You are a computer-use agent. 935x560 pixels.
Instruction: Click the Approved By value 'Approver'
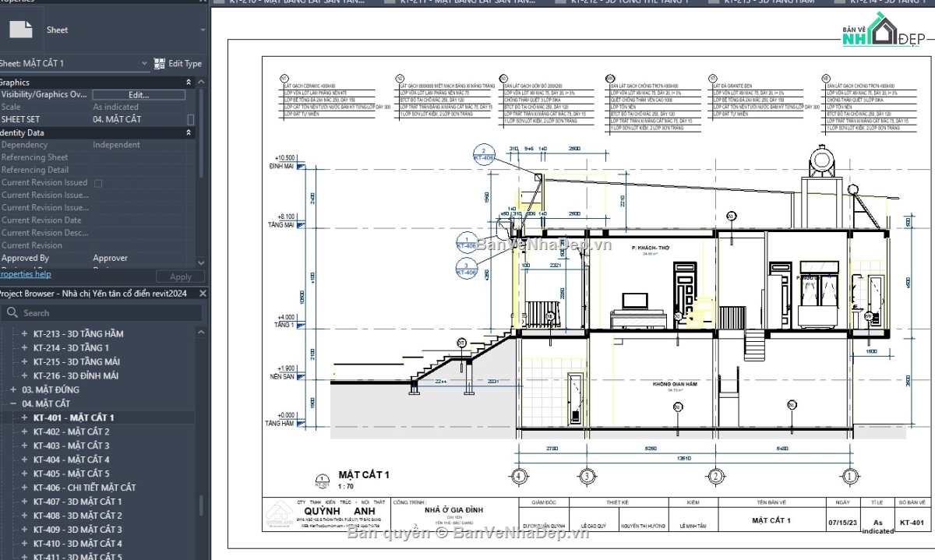(110, 258)
